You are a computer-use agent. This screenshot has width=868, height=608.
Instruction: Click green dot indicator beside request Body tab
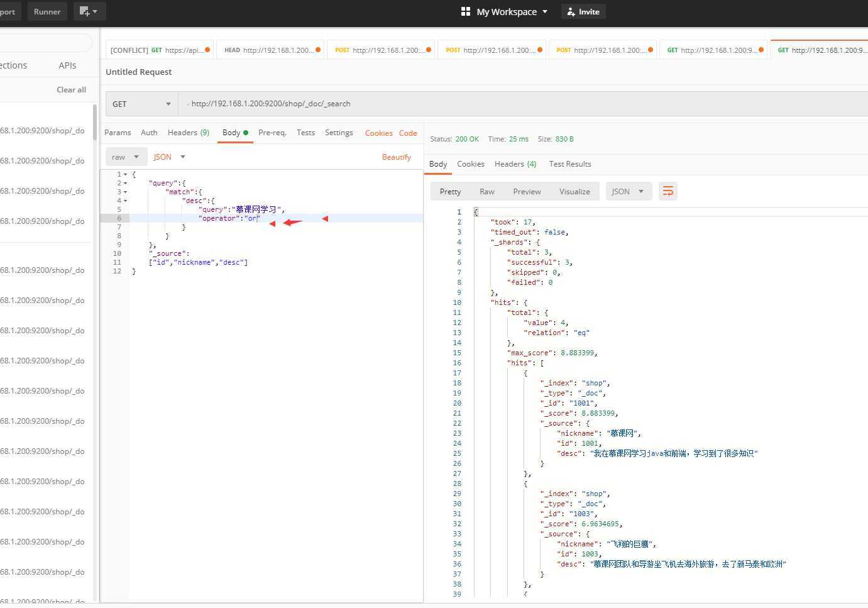coord(246,133)
